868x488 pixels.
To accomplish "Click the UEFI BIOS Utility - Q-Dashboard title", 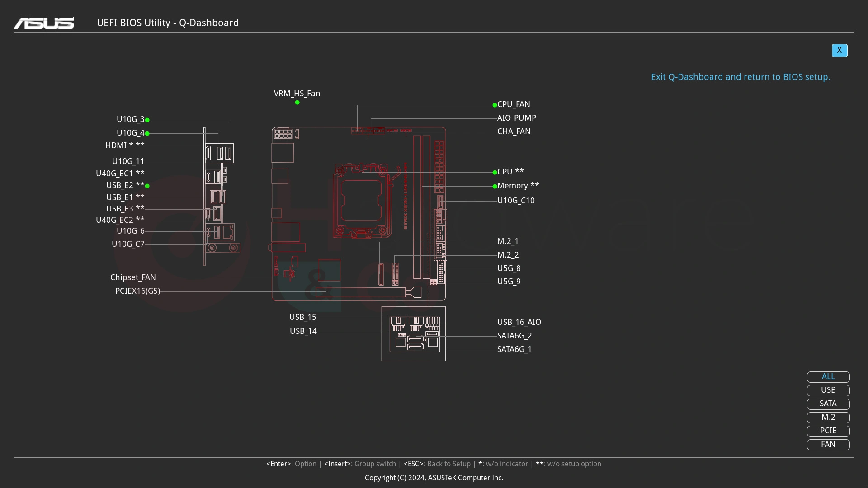I will [168, 23].
